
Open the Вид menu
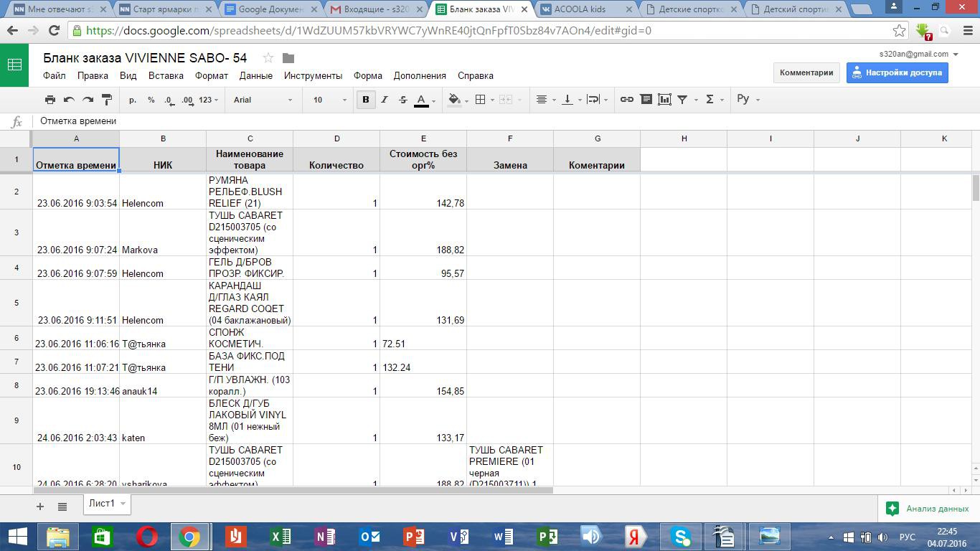pos(128,75)
